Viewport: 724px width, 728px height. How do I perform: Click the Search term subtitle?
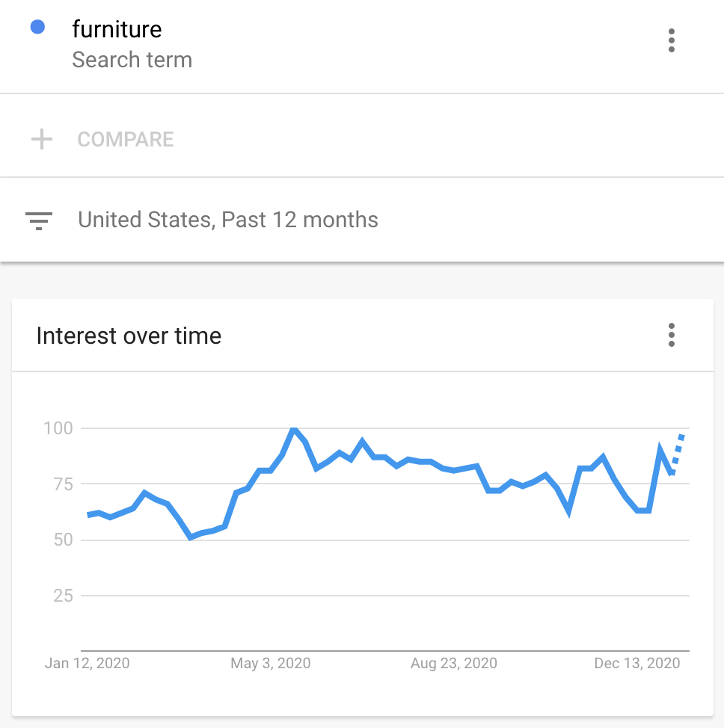pos(132,60)
